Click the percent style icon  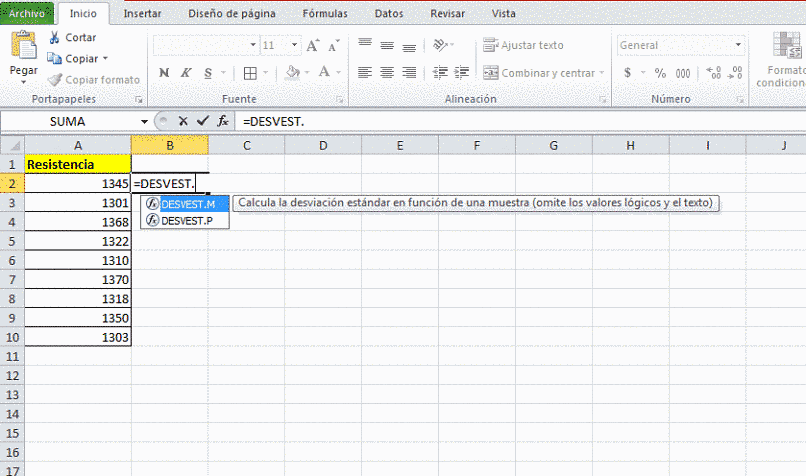[660, 73]
